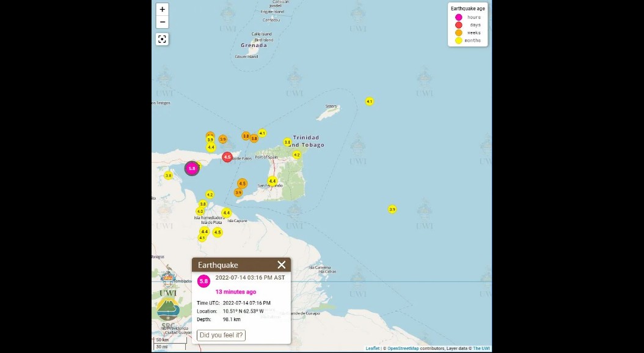Viewport: 644px width, 353px height.
Task: Click the 3.8 marker near Trinidad's north coast
Action: [x=287, y=142]
